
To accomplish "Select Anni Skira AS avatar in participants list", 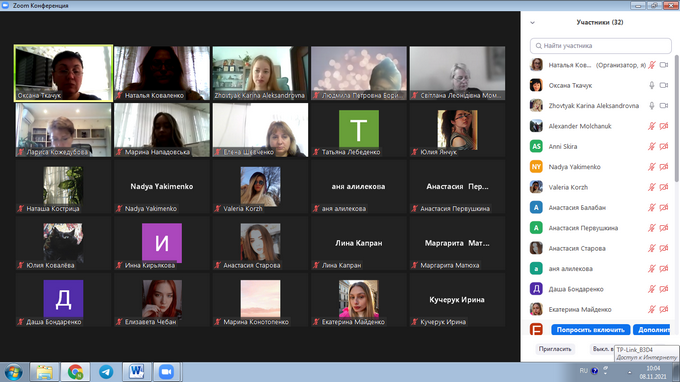I will click(x=536, y=147).
